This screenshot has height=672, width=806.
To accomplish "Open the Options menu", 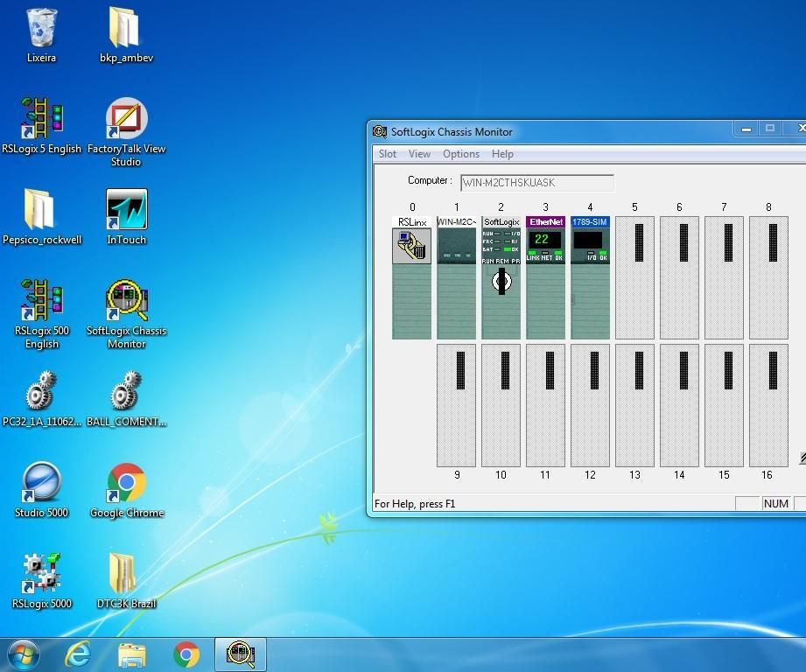I will click(461, 154).
